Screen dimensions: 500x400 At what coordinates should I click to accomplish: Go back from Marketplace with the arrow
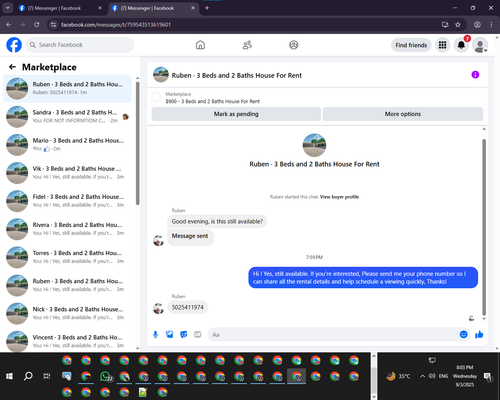click(x=12, y=67)
